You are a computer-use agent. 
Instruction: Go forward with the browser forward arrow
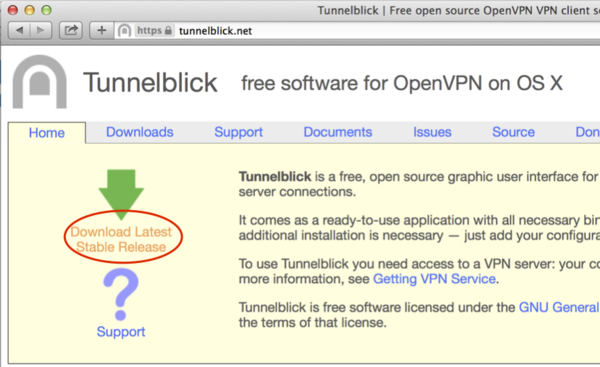point(41,30)
